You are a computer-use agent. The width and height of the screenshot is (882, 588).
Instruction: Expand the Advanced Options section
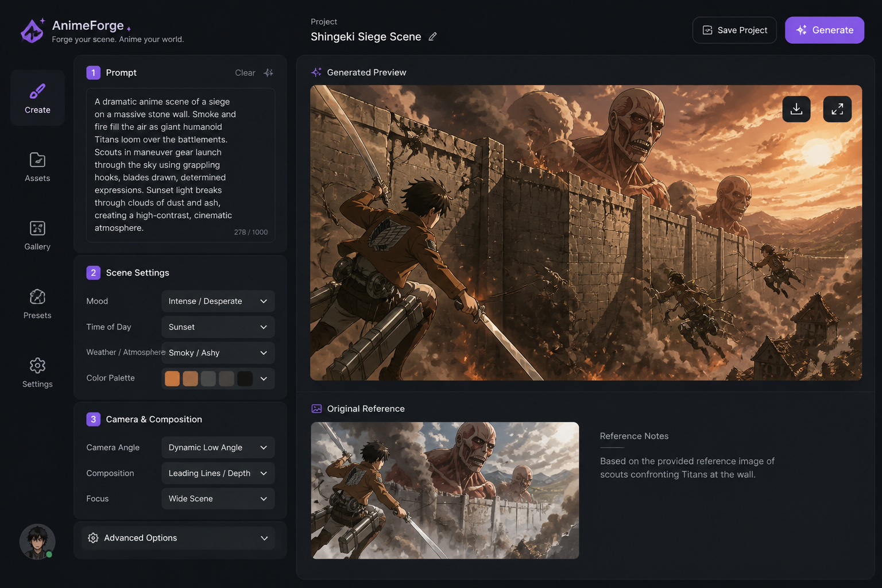coord(178,538)
